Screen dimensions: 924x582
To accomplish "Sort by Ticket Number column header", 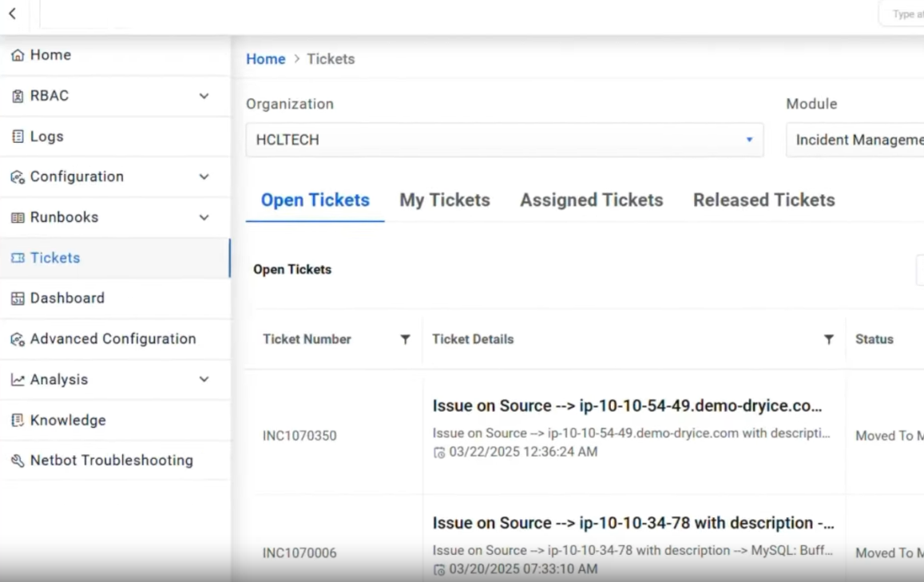I will (x=307, y=339).
